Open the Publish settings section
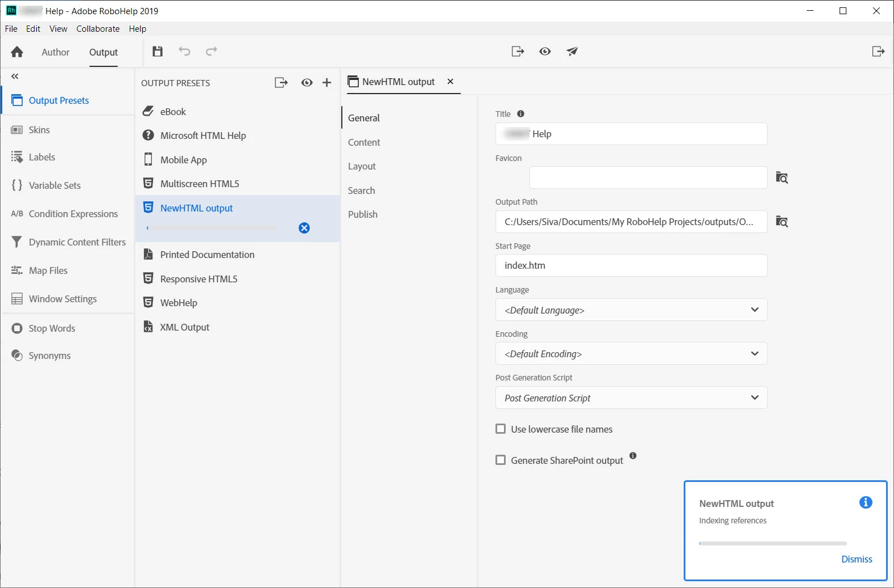The height and width of the screenshot is (588, 894). point(363,214)
